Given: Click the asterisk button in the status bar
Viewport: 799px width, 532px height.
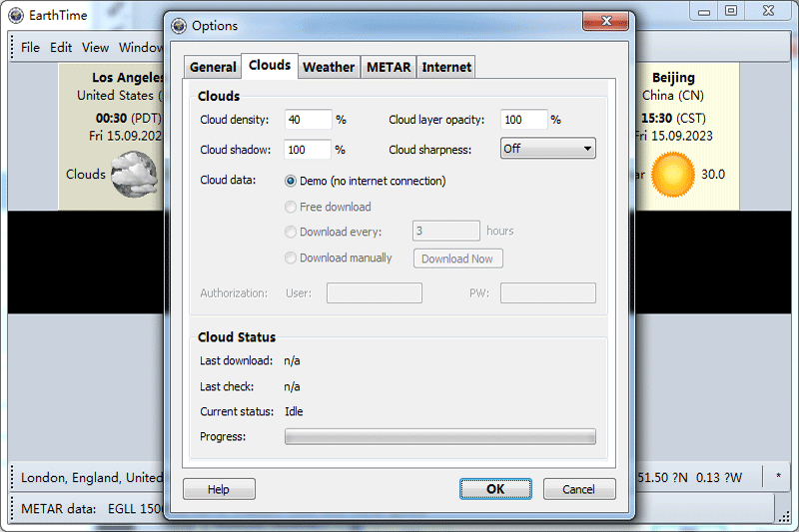Looking at the screenshot, I should [778, 477].
